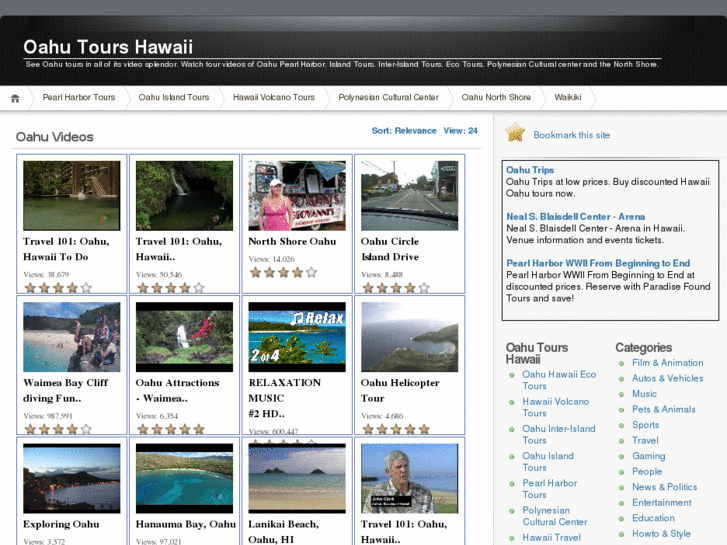Click the star rating under North Shore Oahu
This screenshot has width=727, height=545.
click(283, 272)
